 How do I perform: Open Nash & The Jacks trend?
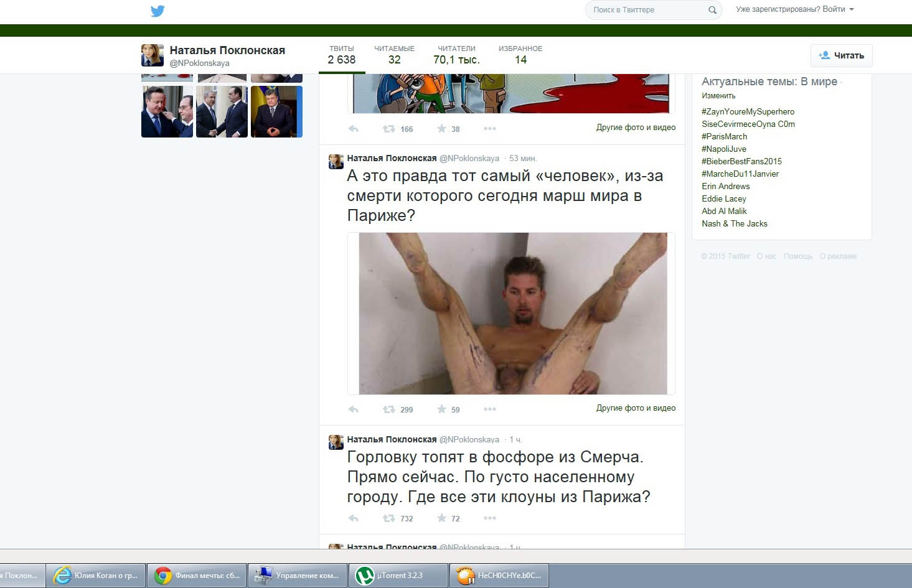click(x=735, y=224)
